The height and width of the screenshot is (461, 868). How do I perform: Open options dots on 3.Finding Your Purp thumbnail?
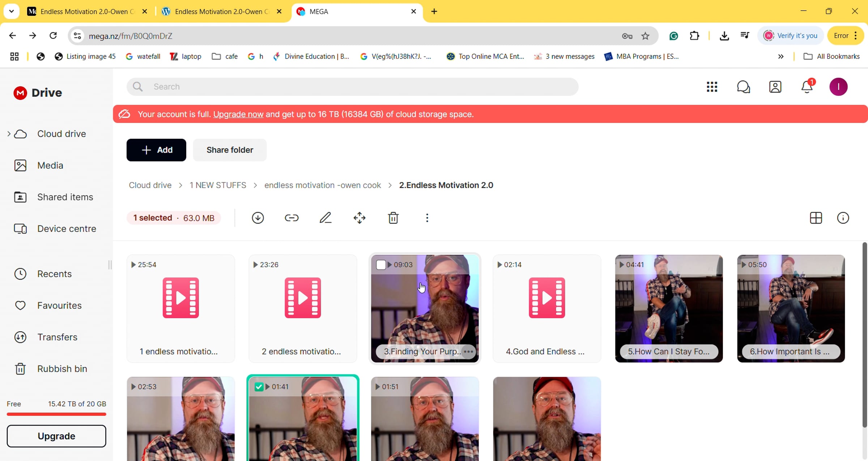point(468,351)
